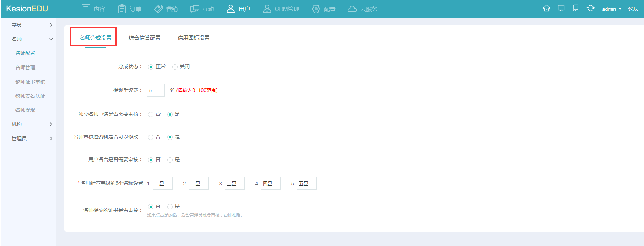Click the desktop monitor preview icon
The width and height of the screenshot is (644, 246).
tap(561, 8)
